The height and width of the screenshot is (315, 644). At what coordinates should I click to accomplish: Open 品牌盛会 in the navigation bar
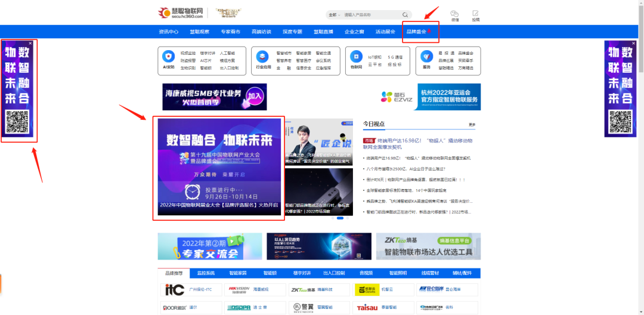(x=416, y=32)
